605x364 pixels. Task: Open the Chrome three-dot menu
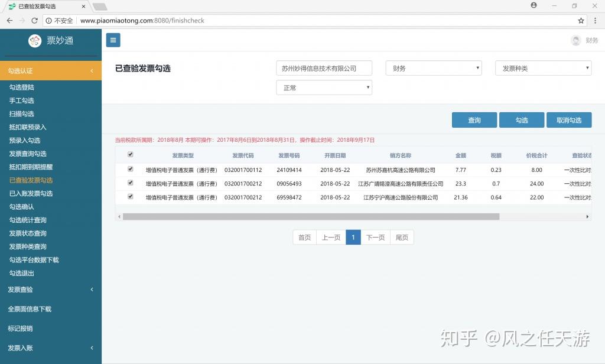tap(595, 21)
